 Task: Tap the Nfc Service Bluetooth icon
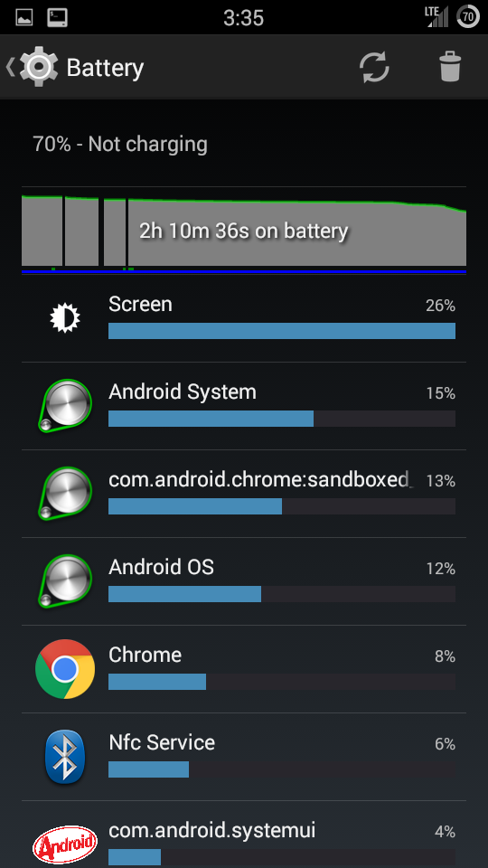(65, 757)
